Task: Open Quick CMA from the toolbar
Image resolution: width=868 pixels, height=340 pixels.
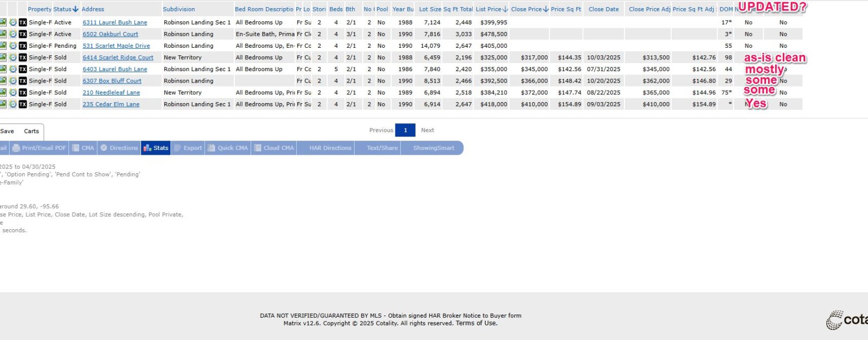Action: tap(227, 148)
